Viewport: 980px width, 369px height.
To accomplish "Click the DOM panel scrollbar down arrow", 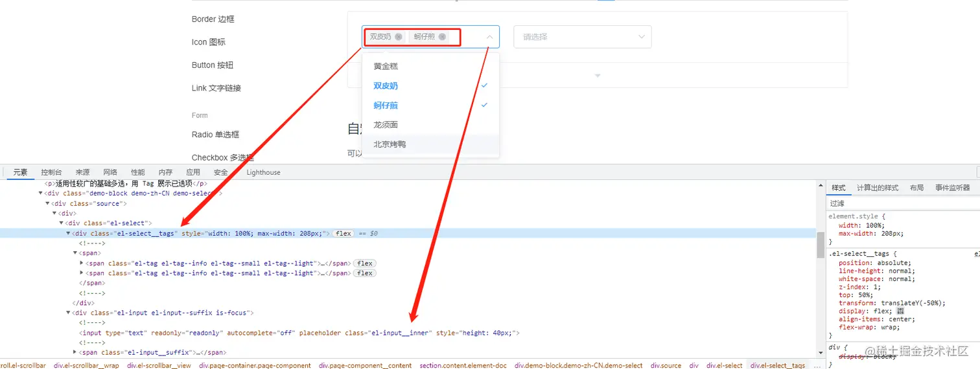I will (x=820, y=352).
